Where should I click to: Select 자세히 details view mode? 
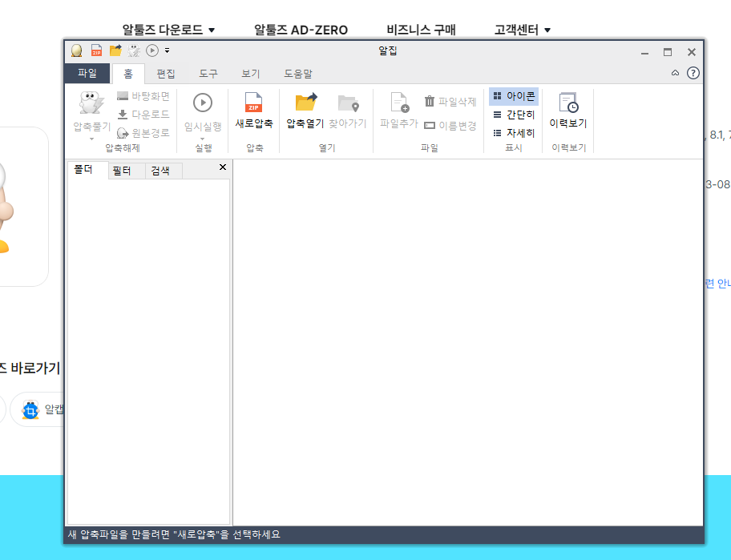pyautogui.click(x=514, y=133)
